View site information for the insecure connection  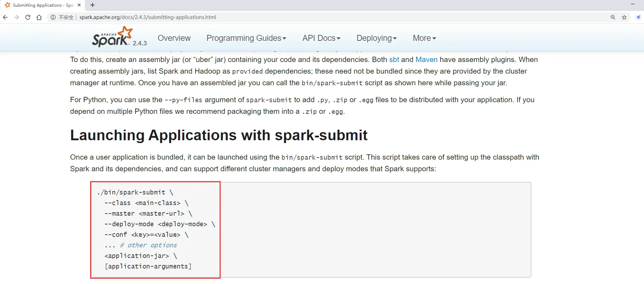pyautogui.click(x=53, y=17)
